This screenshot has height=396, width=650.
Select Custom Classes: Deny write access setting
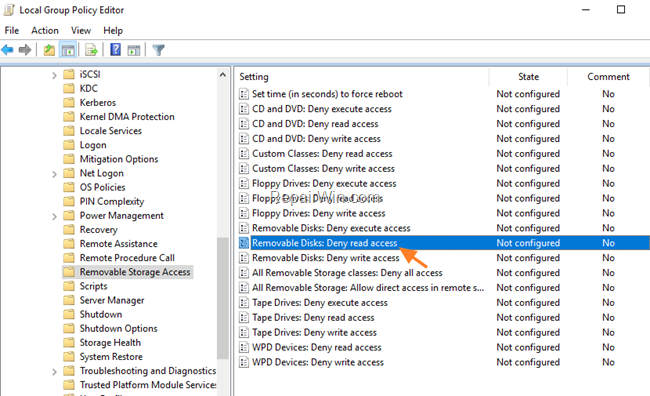[323, 169]
